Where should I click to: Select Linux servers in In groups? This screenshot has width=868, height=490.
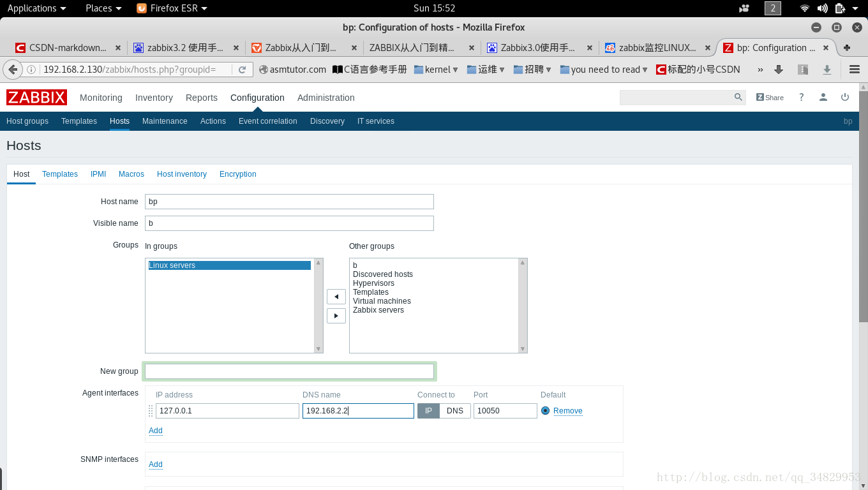pos(230,265)
